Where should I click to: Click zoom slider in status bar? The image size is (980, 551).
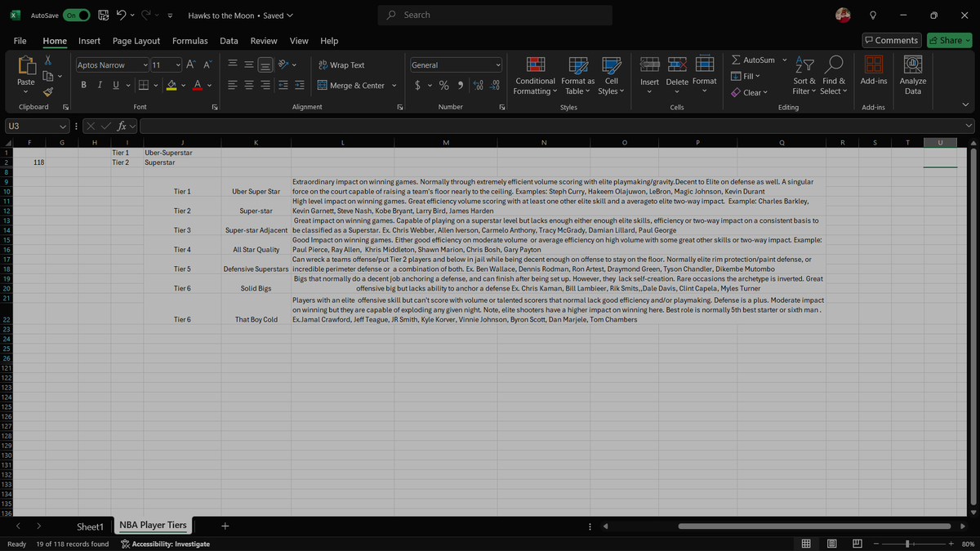tap(912, 544)
